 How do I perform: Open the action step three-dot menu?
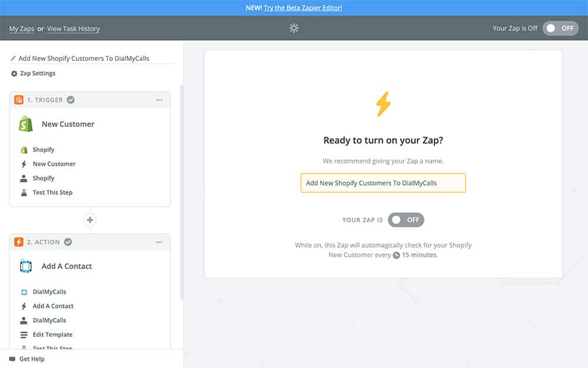point(159,242)
